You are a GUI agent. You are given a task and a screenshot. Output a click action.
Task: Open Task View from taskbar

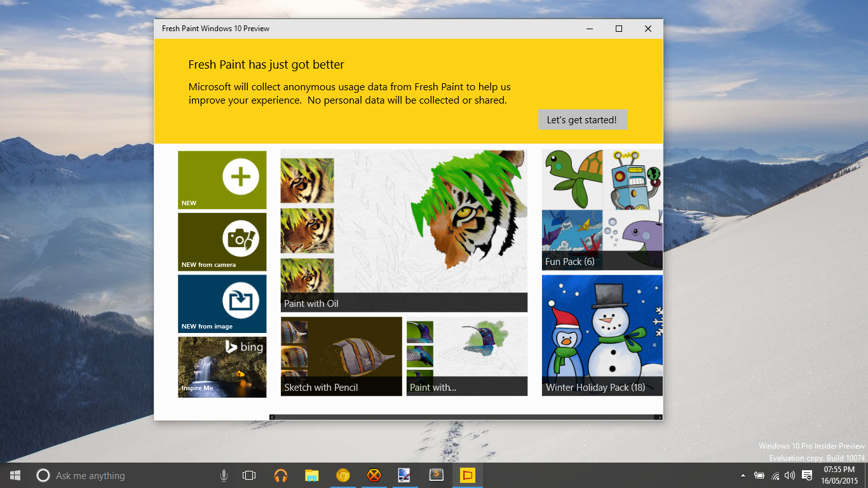[x=249, y=475]
